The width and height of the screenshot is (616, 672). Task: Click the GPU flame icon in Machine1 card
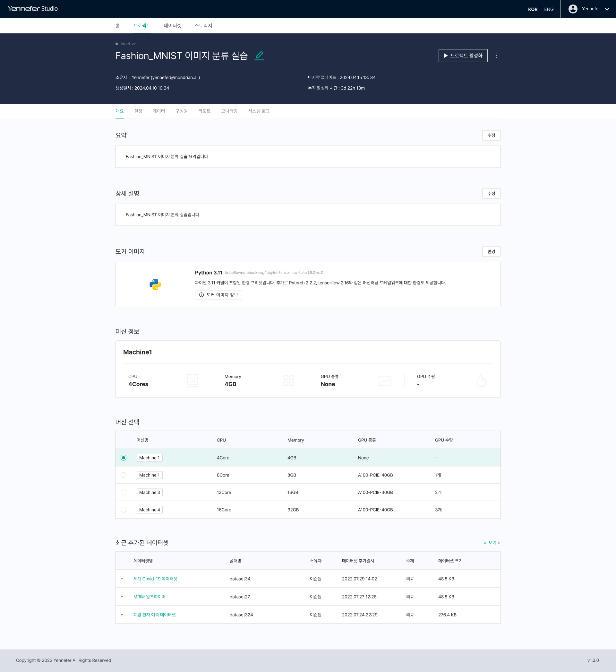point(481,380)
